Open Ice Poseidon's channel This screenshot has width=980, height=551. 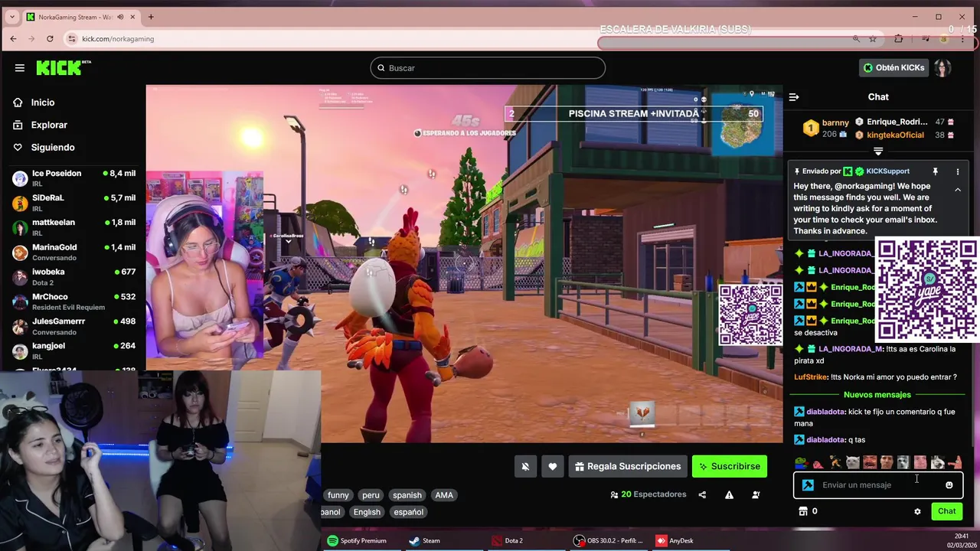click(x=73, y=178)
